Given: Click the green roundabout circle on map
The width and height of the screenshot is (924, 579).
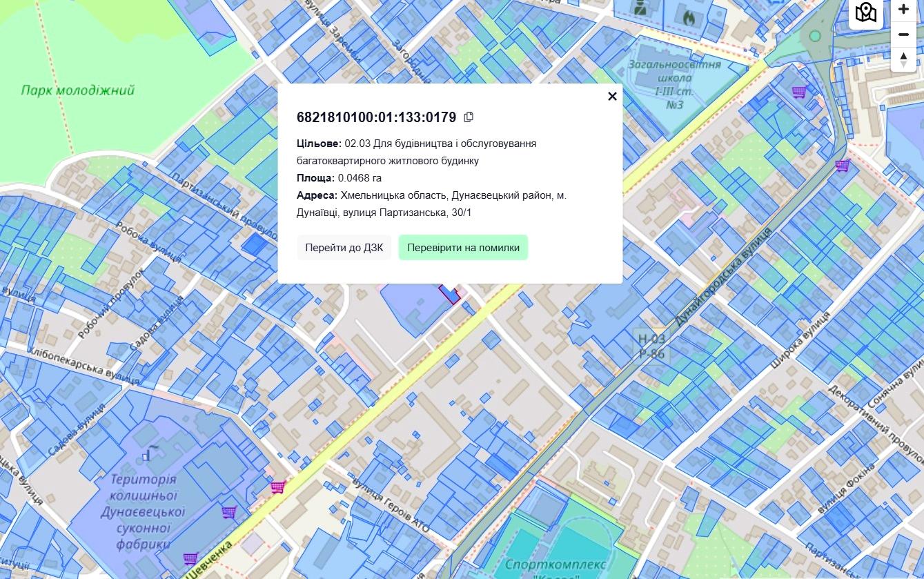Looking at the screenshot, I should point(815,36).
